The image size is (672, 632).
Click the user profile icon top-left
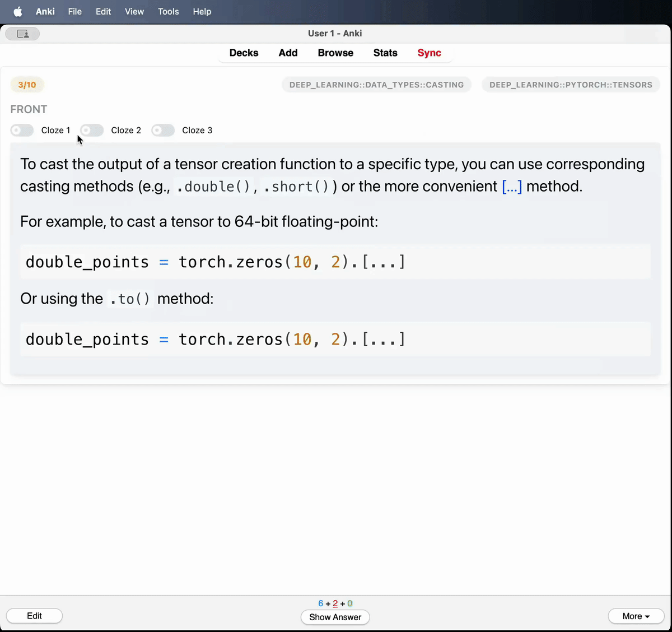click(x=22, y=34)
